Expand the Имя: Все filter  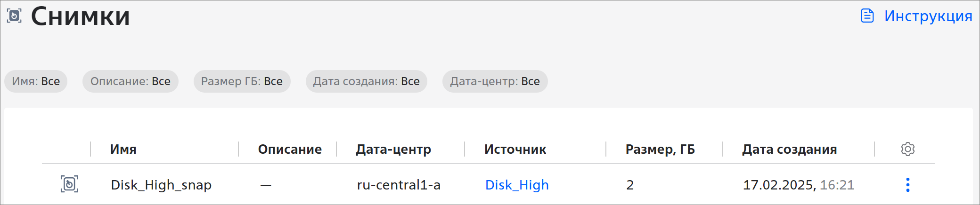click(36, 81)
